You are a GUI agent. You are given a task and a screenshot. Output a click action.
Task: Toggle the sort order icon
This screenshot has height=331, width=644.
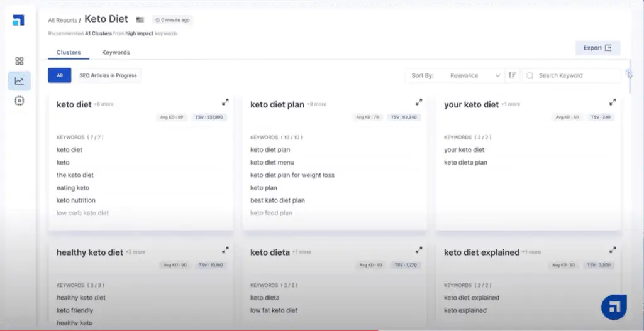click(x=512, y=75)
